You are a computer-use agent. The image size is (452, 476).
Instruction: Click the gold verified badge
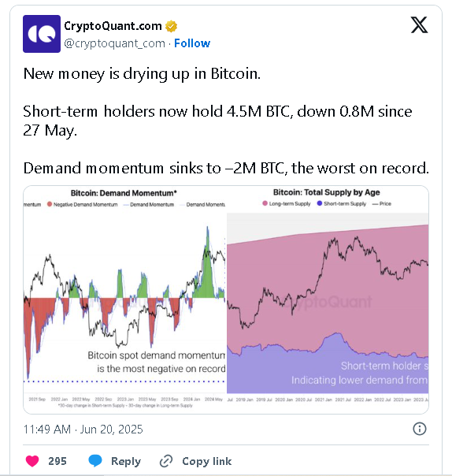(x=171, y=27)
